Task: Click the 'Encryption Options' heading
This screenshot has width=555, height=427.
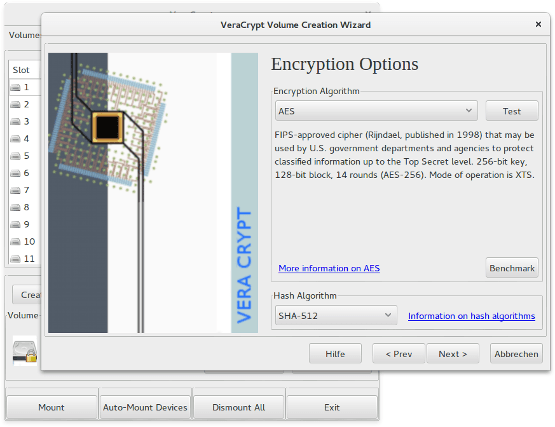Action: (345, 64)
